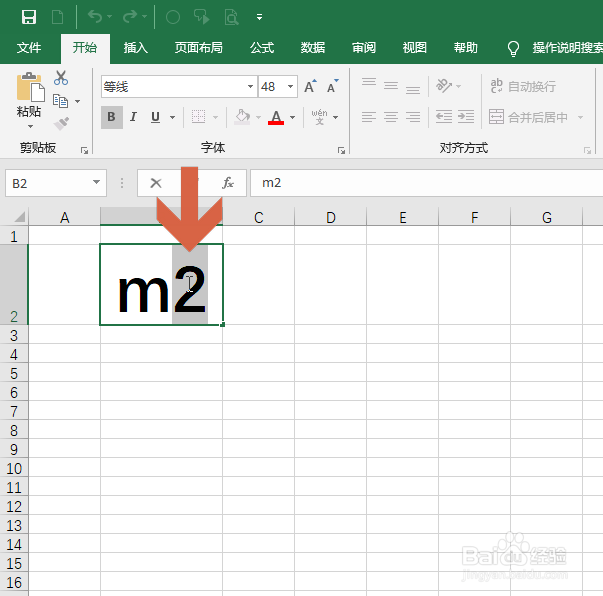Image resolution: width=603 pixels, height=596 pixels.
Task: Apply the fill color bucket
Action: click(x=242, y=117)
